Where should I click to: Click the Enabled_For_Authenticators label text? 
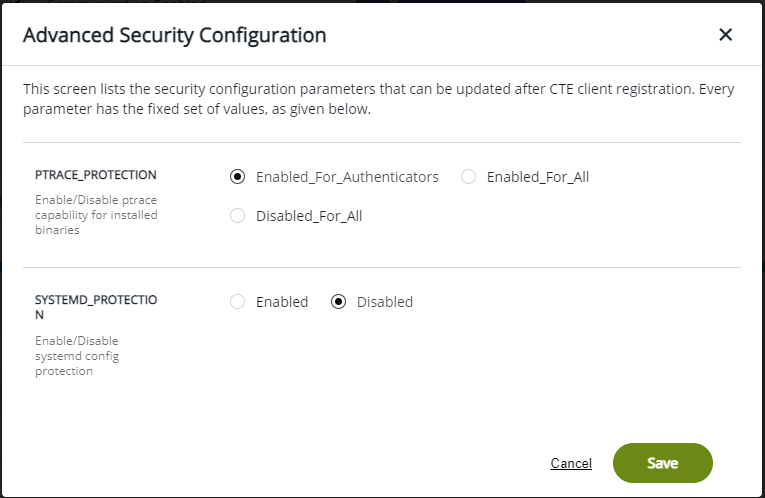click(347, 177)
